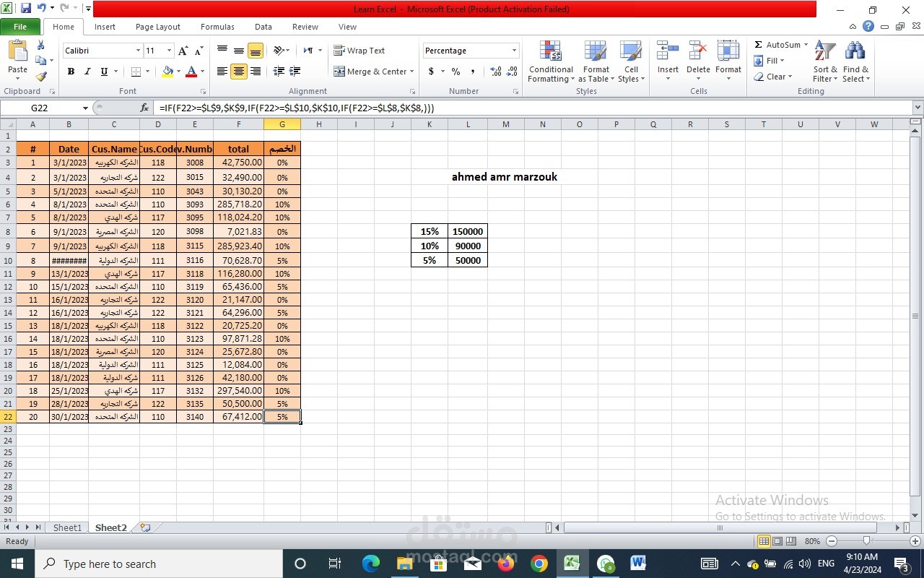Align cell text to the right
The width and height of the screenshot is (924, 578).
point(256,72)
